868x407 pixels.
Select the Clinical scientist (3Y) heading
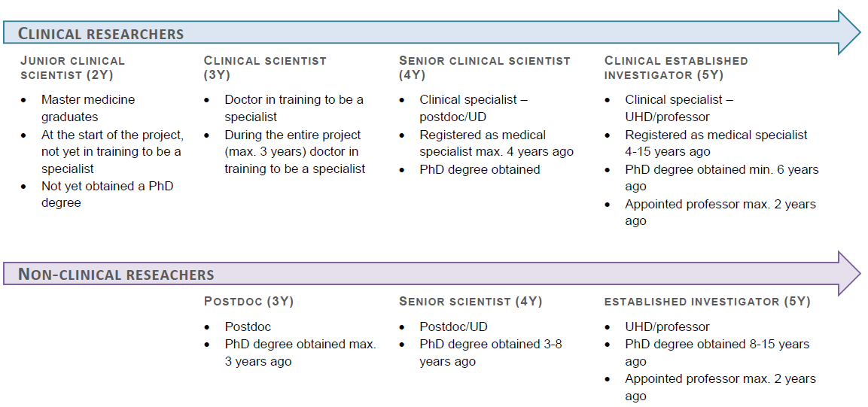(x=265, y=68)
